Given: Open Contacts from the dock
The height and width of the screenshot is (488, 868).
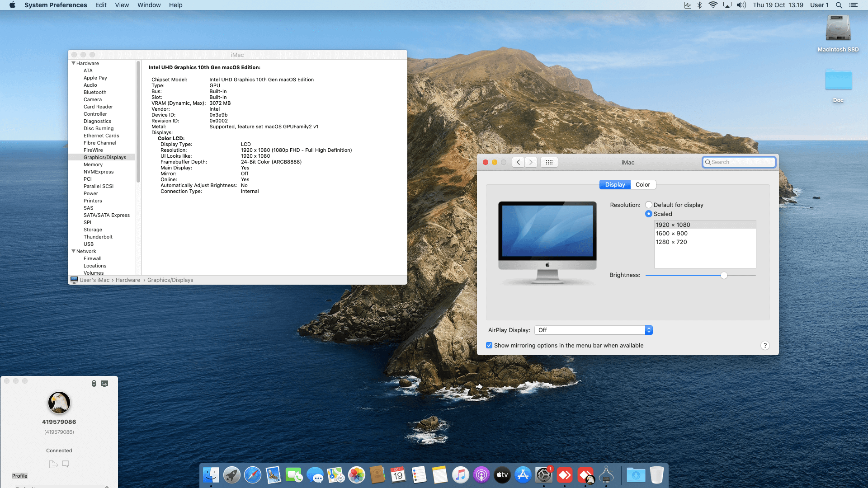Looking at the screenshot, I should click(377, 475).
